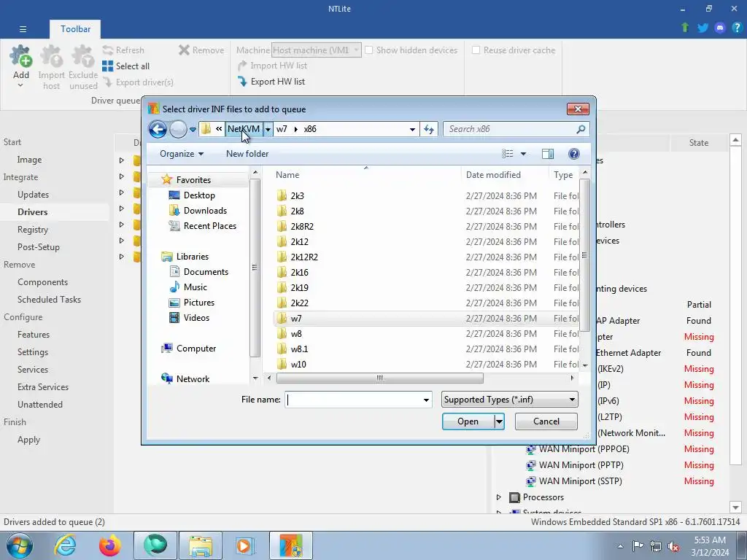Switch to the Toolbar tab
Viewport: 747px width, 560px height.
pos(75,29)
